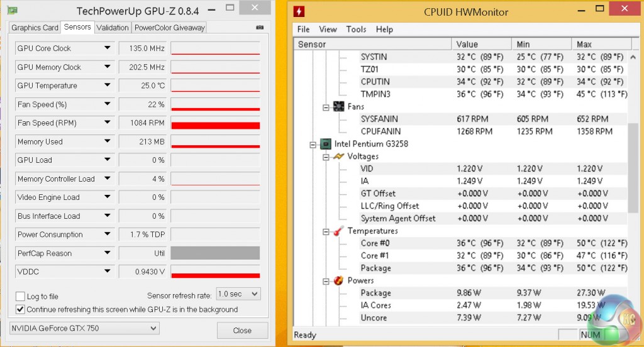644x347 pixels.
Task: Open the VDDC sensor dropdown
Action: point(107,272)
